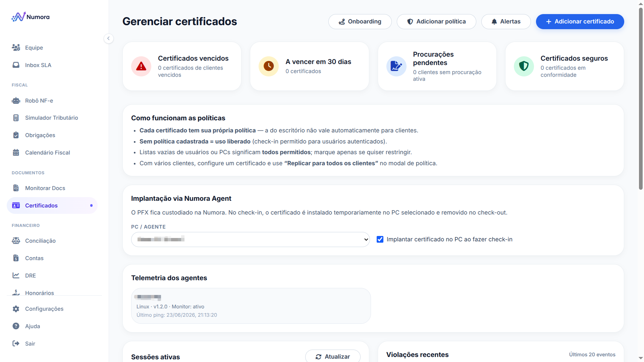The height and width of the screenshot is (362, 644).
Task: Click the plus icon in Adicionar certificado
Action: pos(549,21)
